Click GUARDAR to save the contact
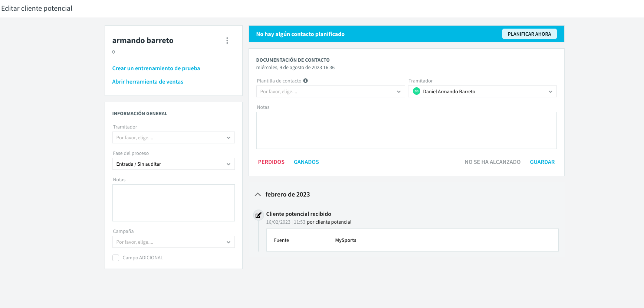The width and height of the screenshot is (644, 308). pyautogui.click(x=542, y=162)
